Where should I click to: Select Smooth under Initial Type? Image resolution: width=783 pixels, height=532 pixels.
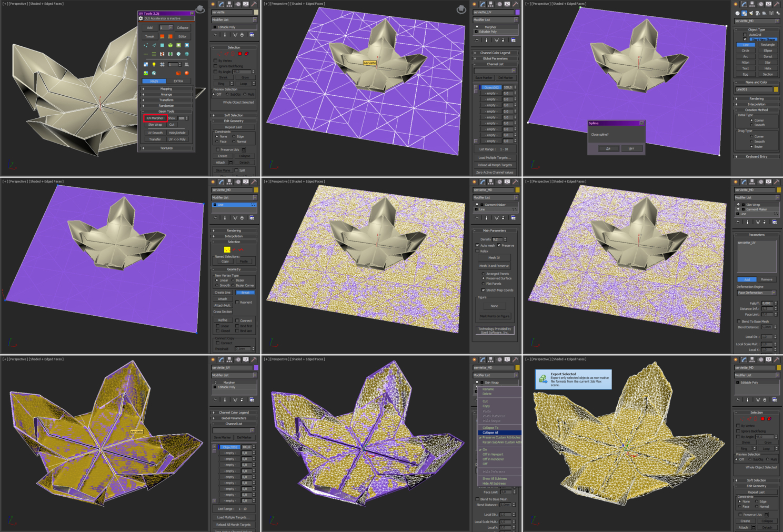[x=751, y=125]
